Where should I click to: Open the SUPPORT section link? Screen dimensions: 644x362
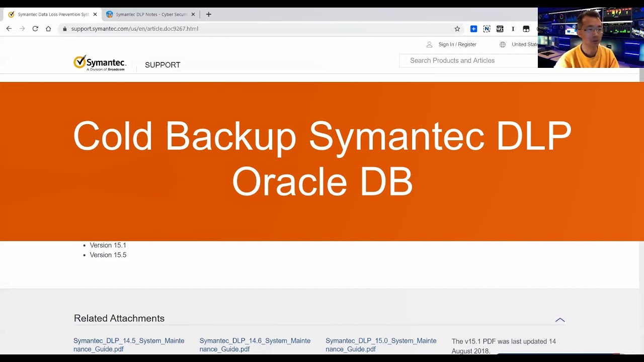163,65
